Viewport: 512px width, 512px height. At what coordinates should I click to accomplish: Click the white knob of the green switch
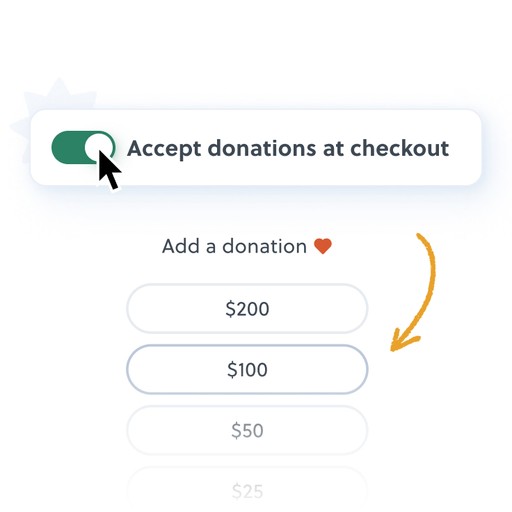tap(98, 147)
